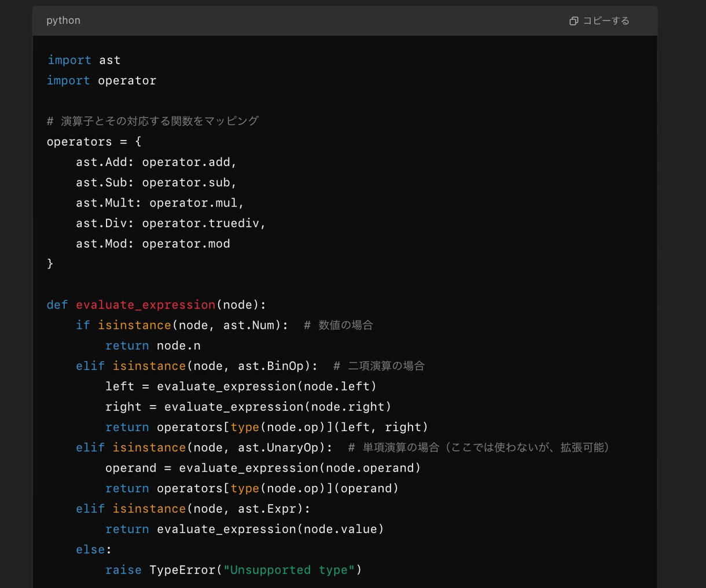Click the copy icon in the code header

click(x=573, y=21)
